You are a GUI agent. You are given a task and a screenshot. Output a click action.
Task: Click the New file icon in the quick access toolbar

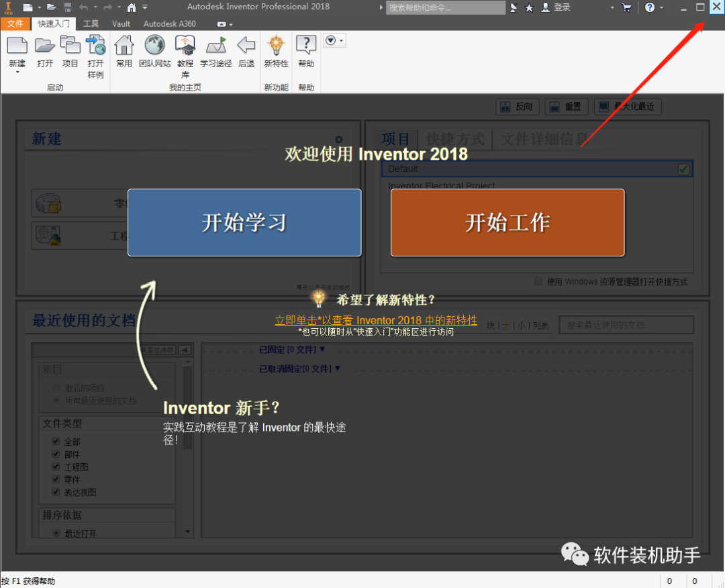click(28, 7)
